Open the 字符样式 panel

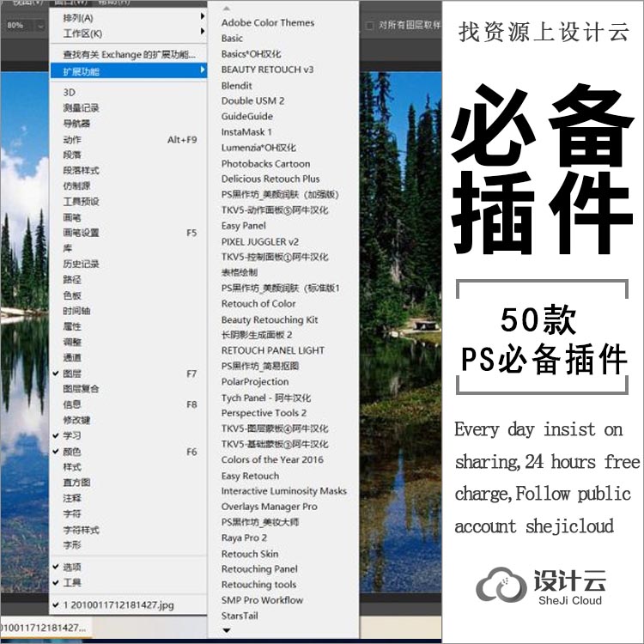point(129,530)
